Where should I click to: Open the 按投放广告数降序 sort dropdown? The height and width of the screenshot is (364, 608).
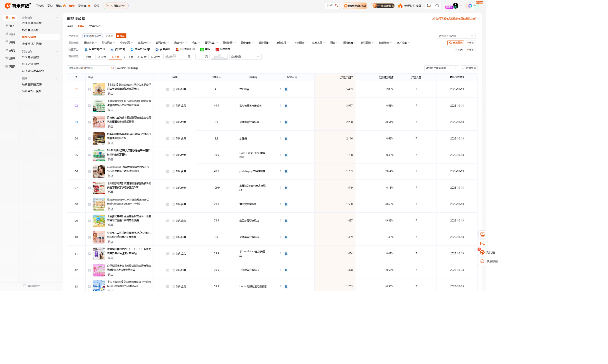tap(442, 68)
